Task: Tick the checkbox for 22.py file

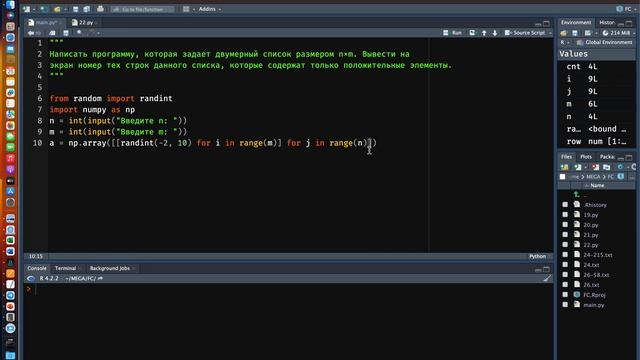Action: pyautogui.click(x=565, y=244)
